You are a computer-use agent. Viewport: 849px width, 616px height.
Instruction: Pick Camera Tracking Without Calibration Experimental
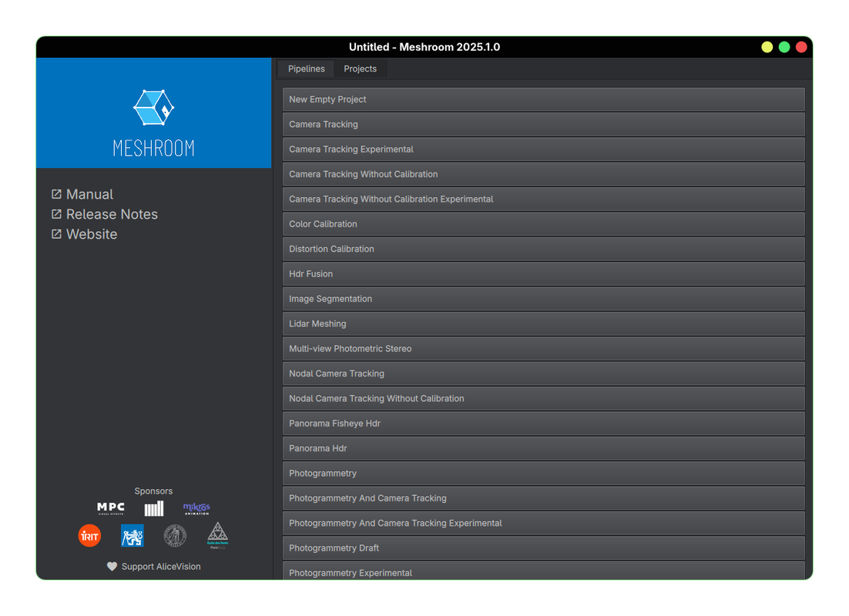(x=544, y=199)
